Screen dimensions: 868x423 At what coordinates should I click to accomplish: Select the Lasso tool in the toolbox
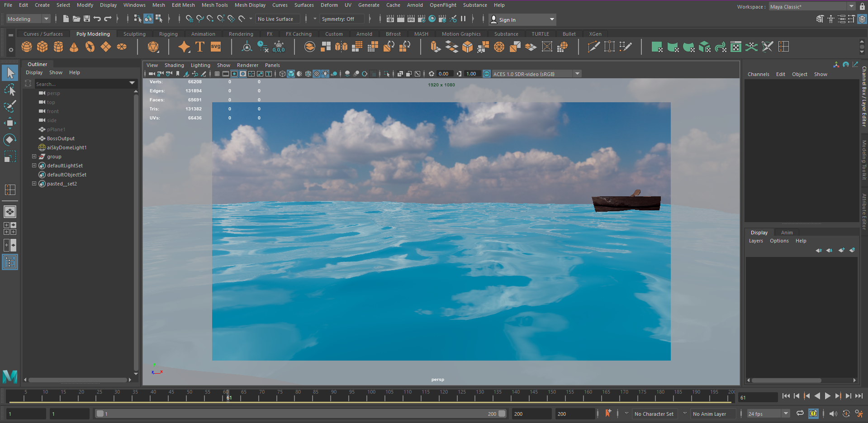coord(10,90)
